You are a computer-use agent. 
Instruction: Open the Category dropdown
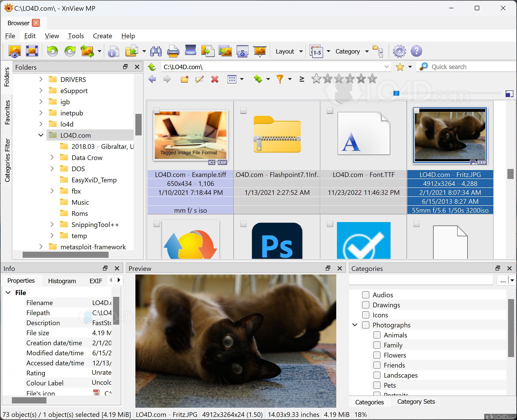click(x=352, y=51)
